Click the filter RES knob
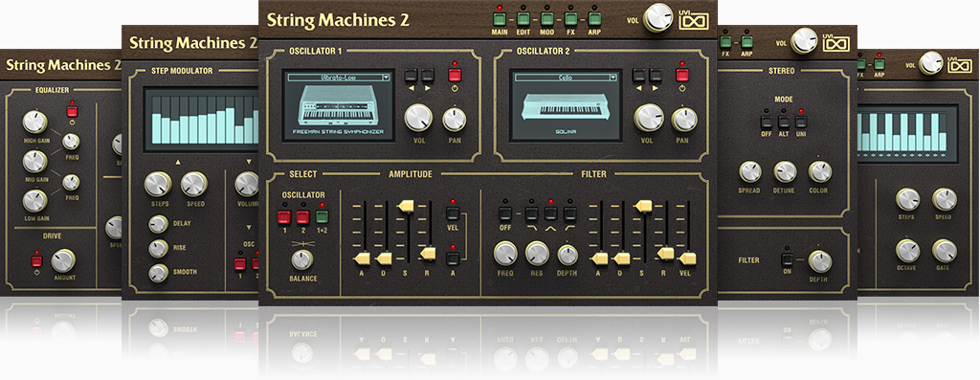The height and width of the screenshot is (380, 980). coord(537,253)
